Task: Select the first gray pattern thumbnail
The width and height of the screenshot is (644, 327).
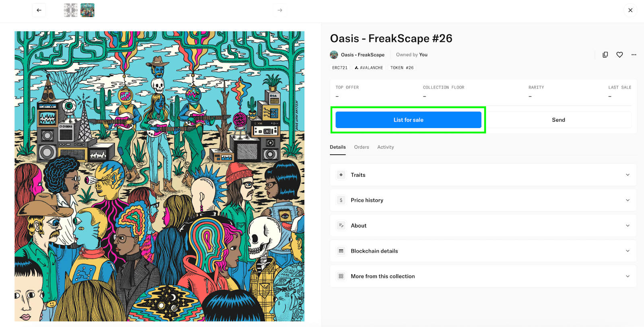Action: pyautogui.click(x=71, y=10)
